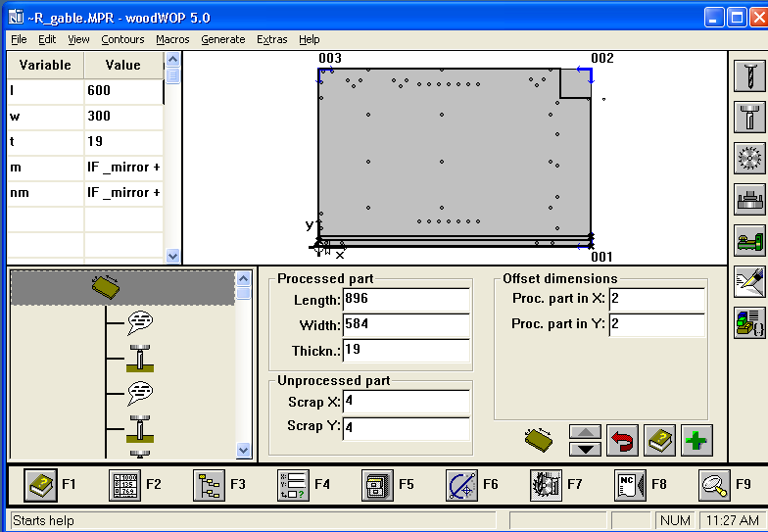The height and width of the screenshot is (532, 768).
Task: Click the Length input field
Action: (x=406, y=300)
